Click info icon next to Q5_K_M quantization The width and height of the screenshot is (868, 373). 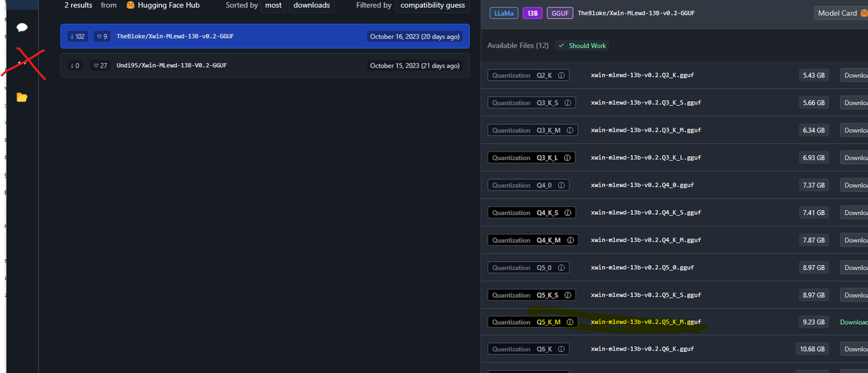[570, 322]
